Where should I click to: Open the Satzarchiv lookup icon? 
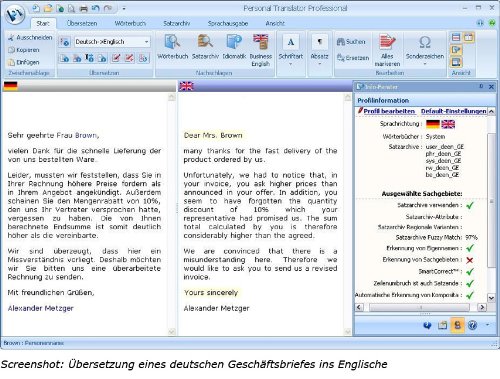205,42
